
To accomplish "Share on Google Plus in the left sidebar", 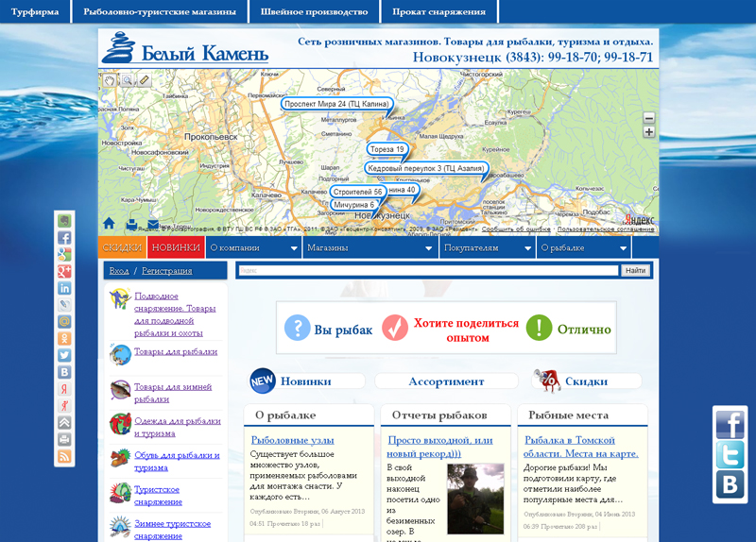I will (x=64, y=271).
